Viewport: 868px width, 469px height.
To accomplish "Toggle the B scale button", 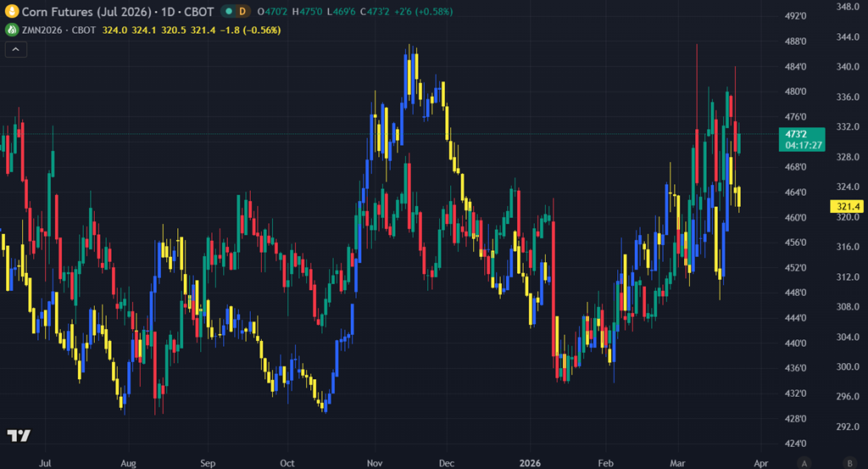I will coord(826,462).
